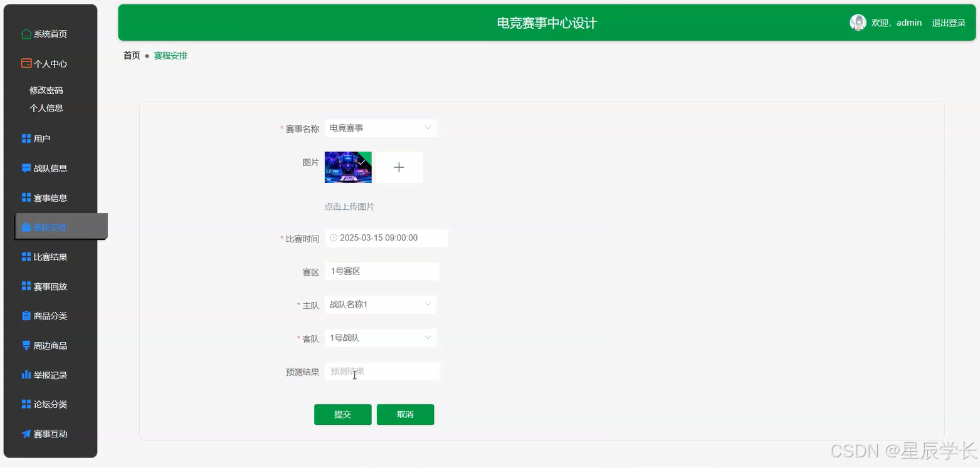This screenshot has height=468, width=980.
Task: Click the 预测结果 input field
Action: 381,371
